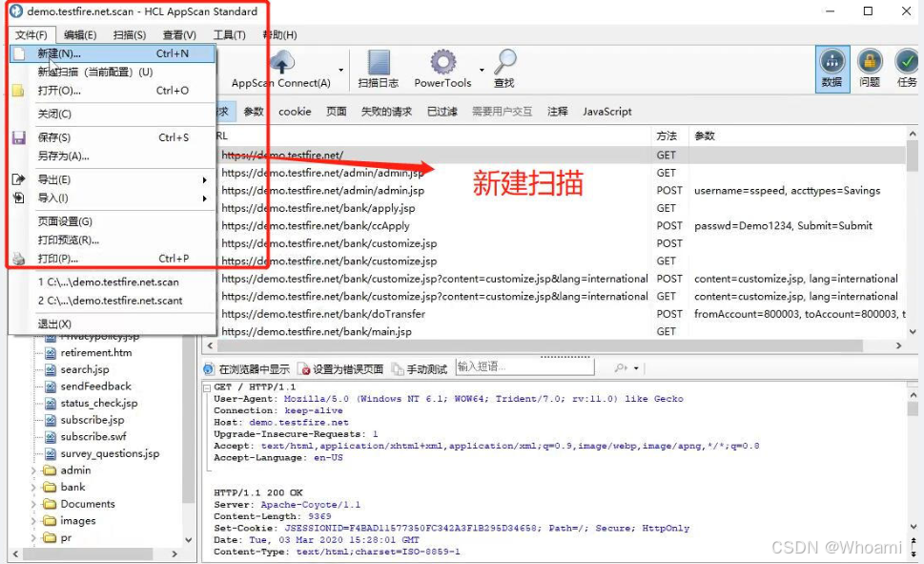Click the Manual test icon
This screenshot has height=564, width=924.
398,369
